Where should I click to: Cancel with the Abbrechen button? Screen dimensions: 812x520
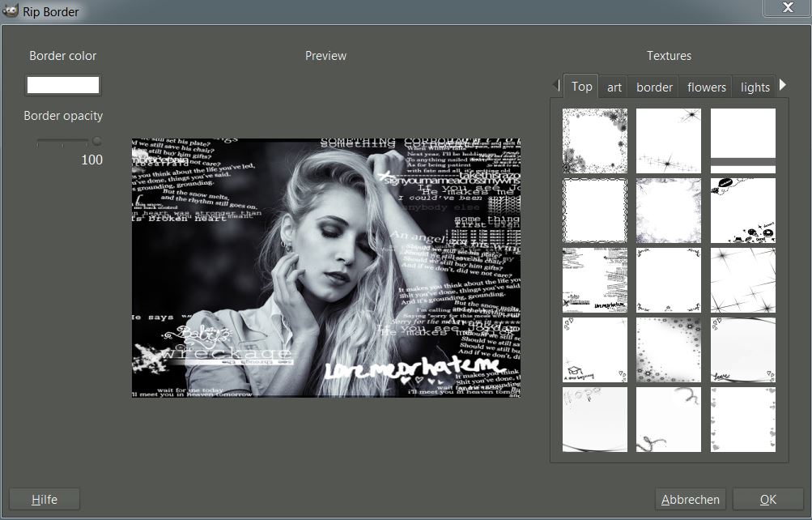tap(691, 499)
